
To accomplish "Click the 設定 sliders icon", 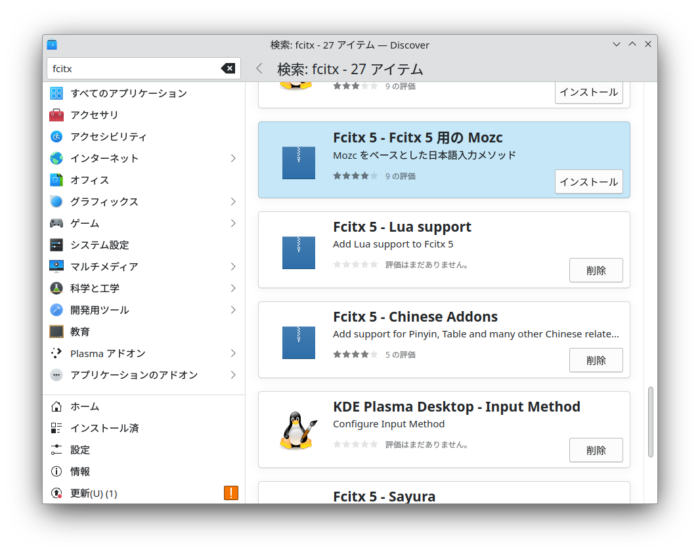I will click(x=56, y=450).
